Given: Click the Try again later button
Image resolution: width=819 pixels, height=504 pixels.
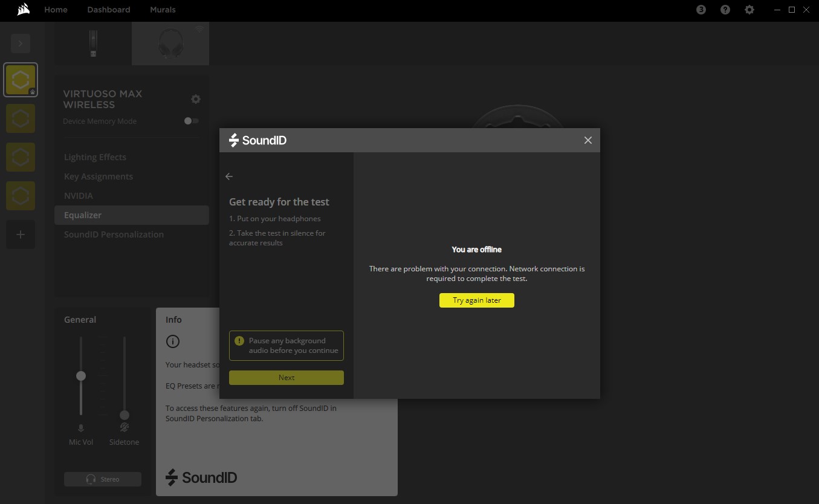Looking at the screenshot, I should [x=477, y=300].
